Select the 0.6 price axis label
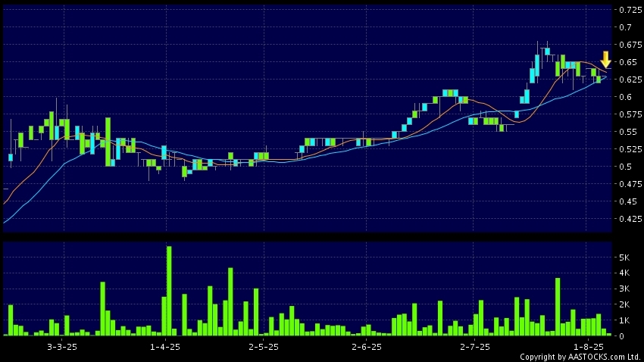The image size is (644, 362). click(x=626, y=97)
